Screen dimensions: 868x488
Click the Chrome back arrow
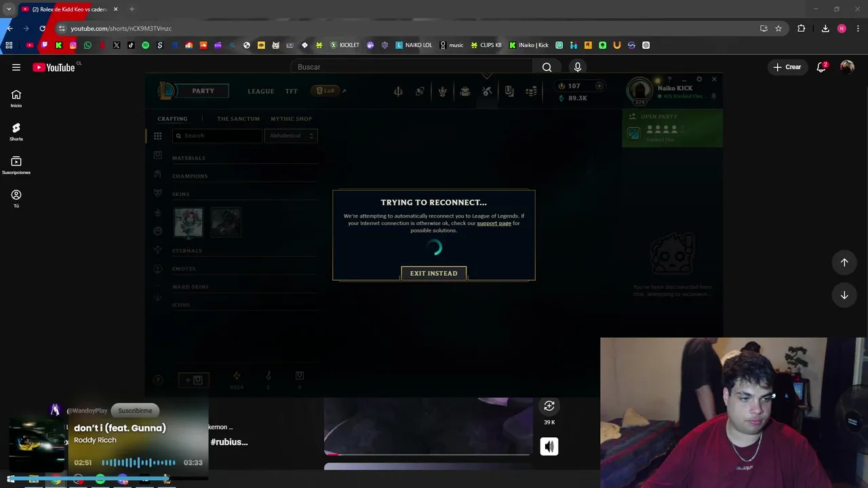[x=9, y=28]
